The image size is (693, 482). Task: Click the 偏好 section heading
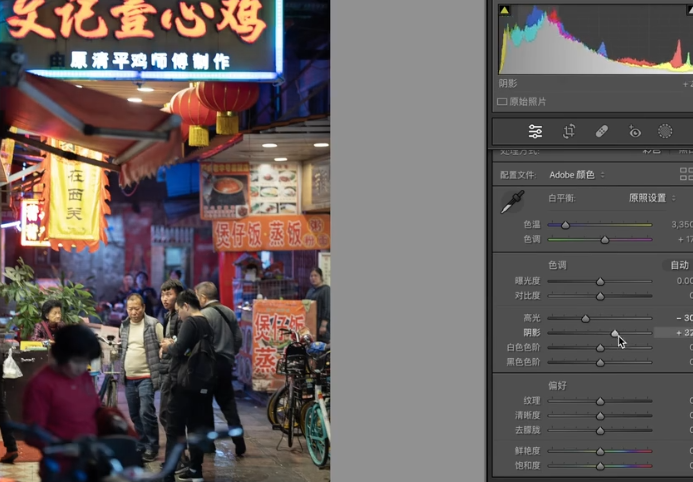pos(557,386)
